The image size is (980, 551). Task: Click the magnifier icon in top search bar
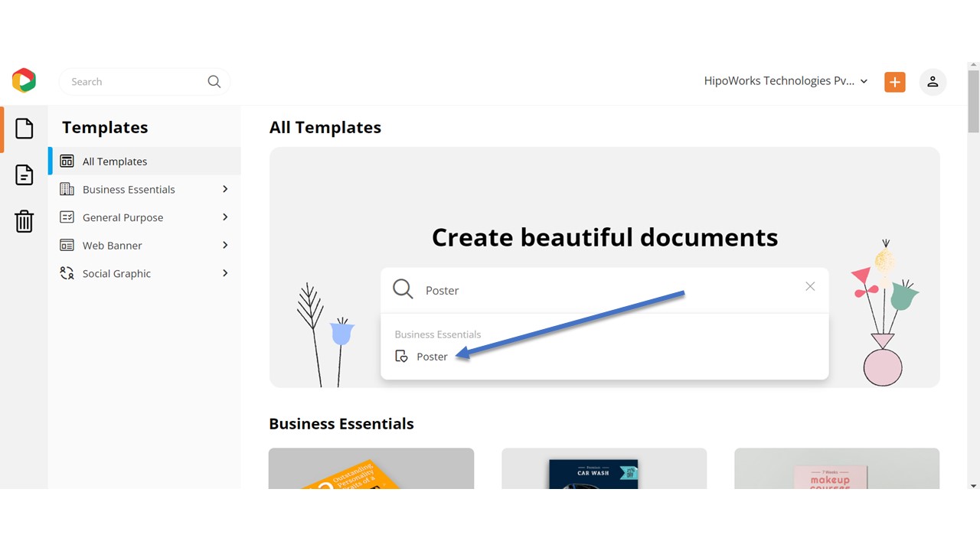(214, 82)
